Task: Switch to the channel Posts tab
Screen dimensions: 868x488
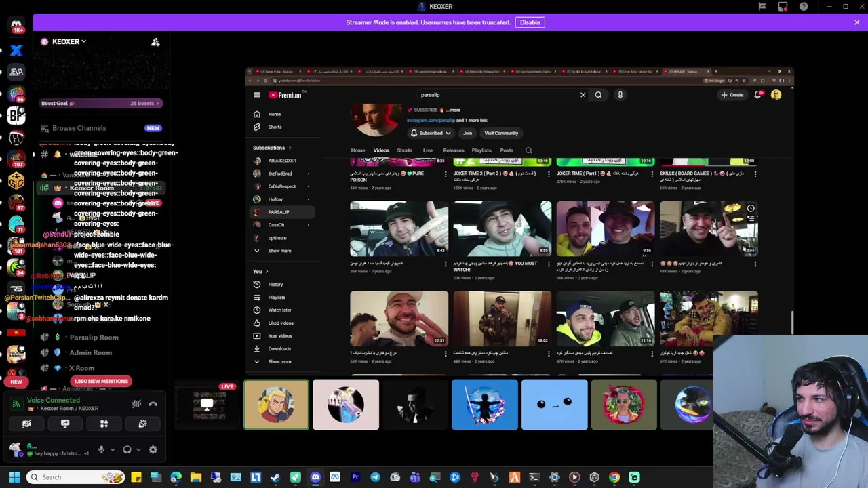Action: pyautogui.click(x=507, y=150)
